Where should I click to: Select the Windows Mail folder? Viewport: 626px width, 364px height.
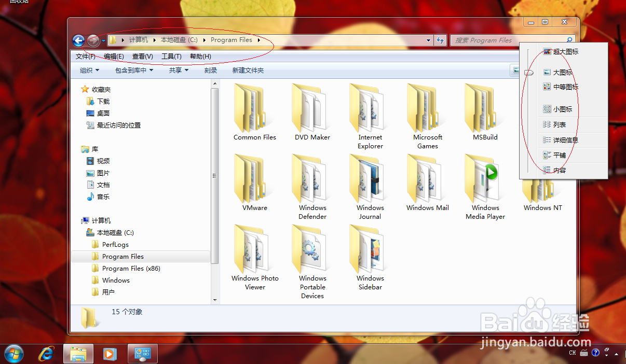pyautogui.click(x=428, y=182)
